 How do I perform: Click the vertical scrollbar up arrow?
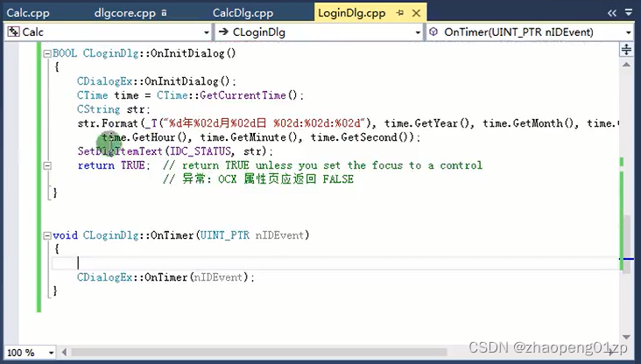pos(626,65)
